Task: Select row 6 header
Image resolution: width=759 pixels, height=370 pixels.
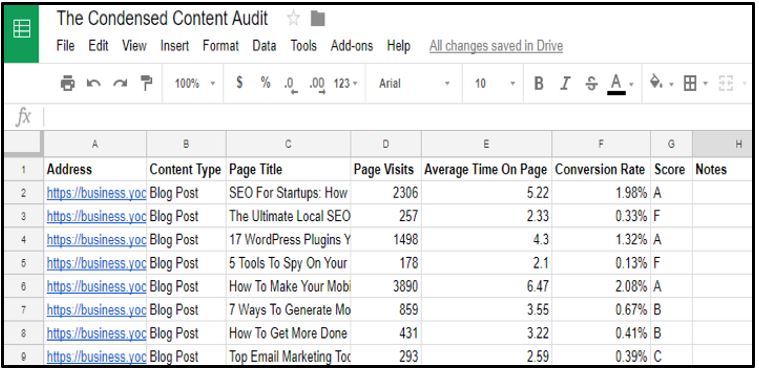Action: click(24, 286)
